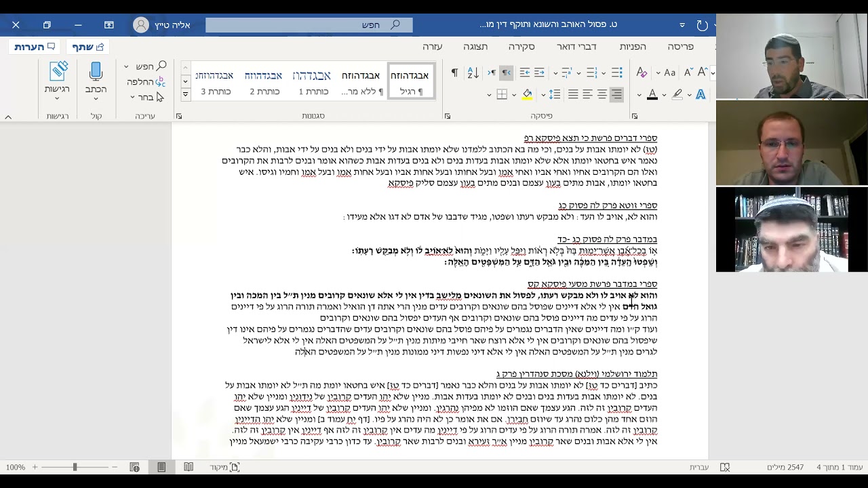Open the line and paragraph spacing menu

(x=555, y=94)
